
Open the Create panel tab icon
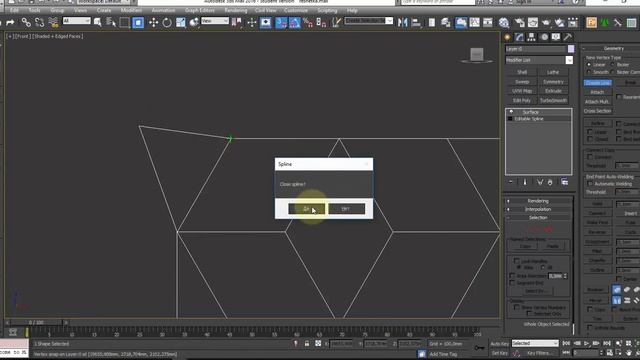click(x=507, y=37)
